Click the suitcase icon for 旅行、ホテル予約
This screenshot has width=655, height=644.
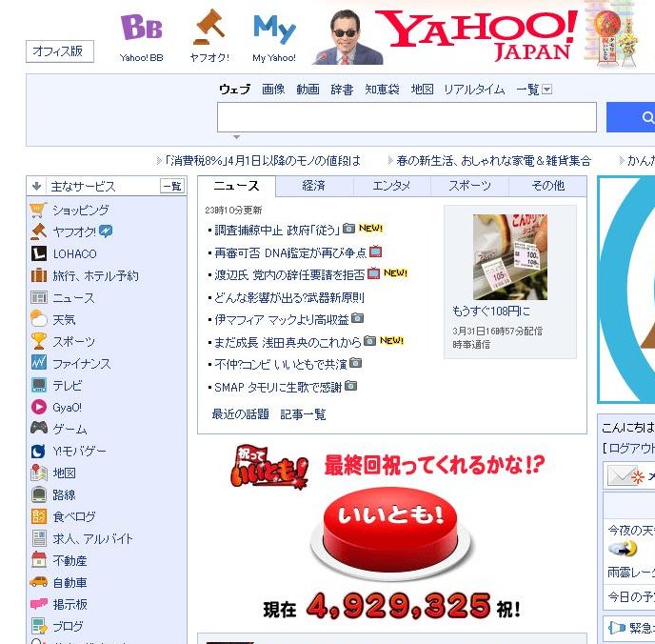pyautogui.click(x=38, y=275)
